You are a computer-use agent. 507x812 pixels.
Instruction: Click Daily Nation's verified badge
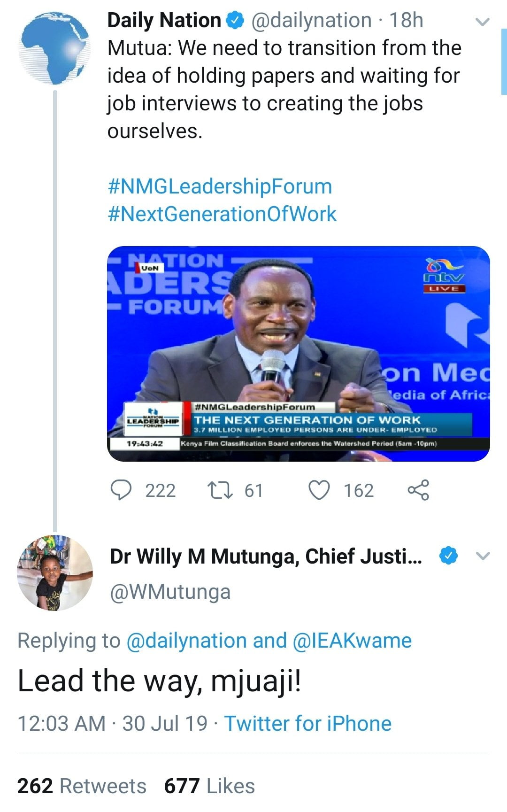(235, 21)
